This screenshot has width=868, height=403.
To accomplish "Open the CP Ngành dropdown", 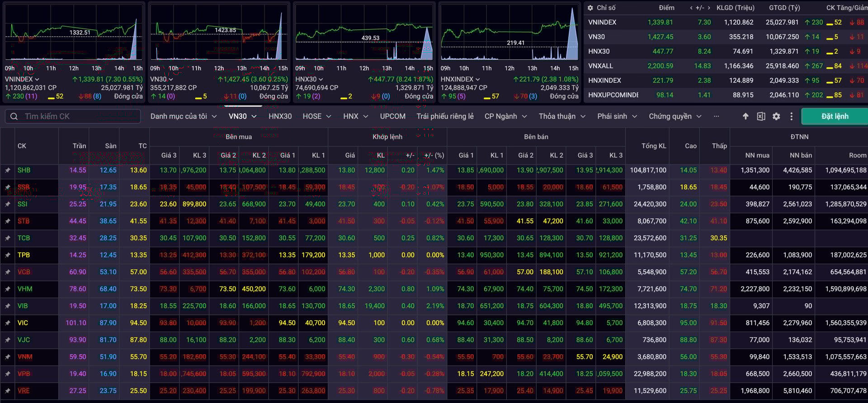I will 505,117.
